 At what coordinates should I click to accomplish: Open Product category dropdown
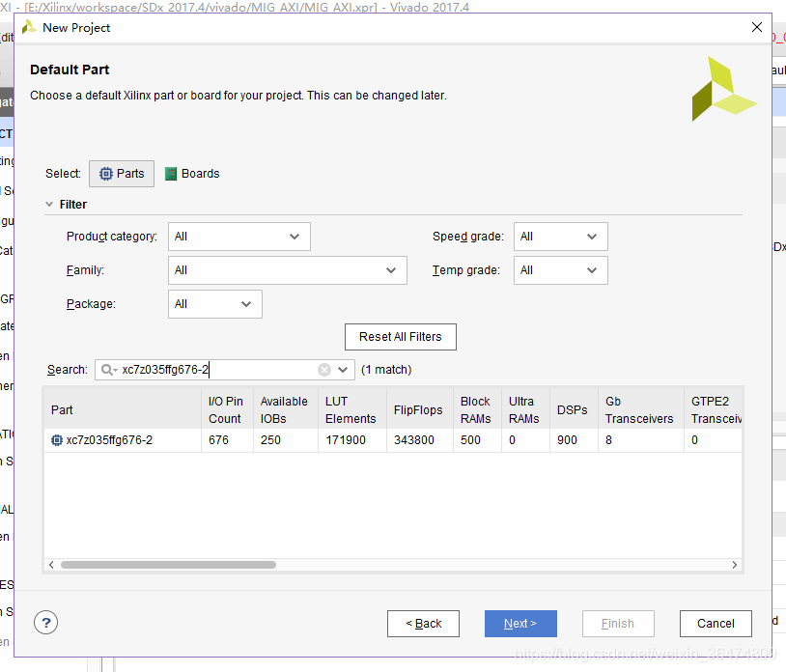point(239,237)
